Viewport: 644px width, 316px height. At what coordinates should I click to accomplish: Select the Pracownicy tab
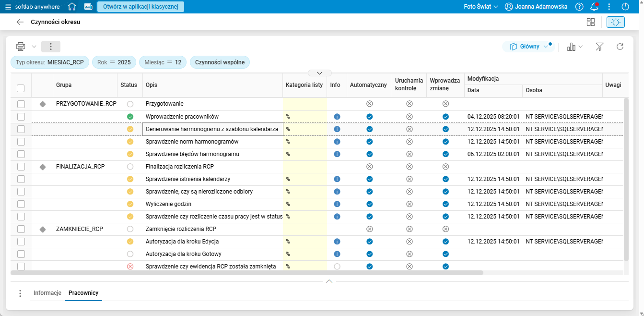(x=83, y=293)
